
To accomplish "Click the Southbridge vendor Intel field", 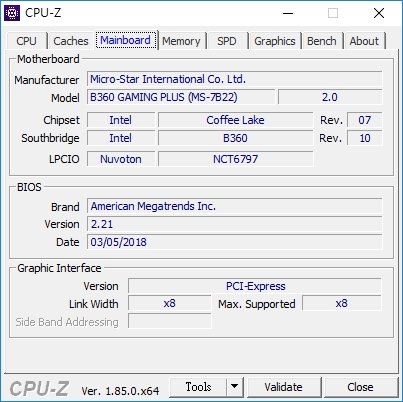I will tap(121, 138).
